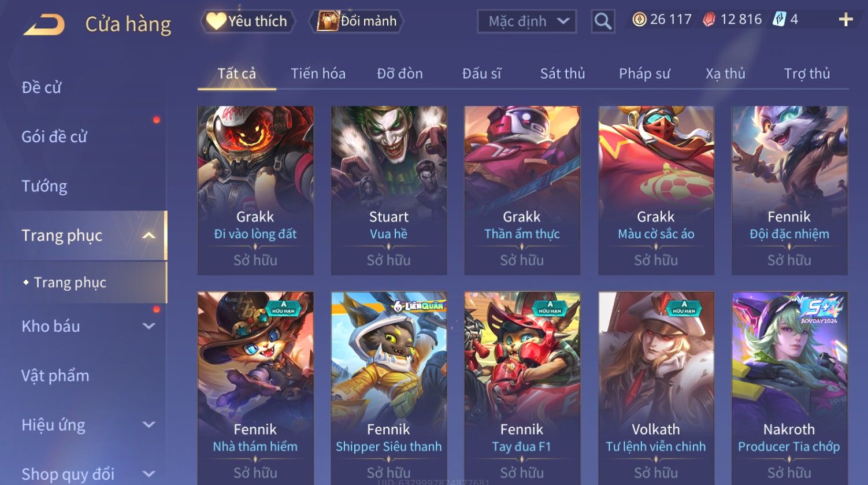Open the search magnifier icon

pyautogui.click(x=603, y=21)
